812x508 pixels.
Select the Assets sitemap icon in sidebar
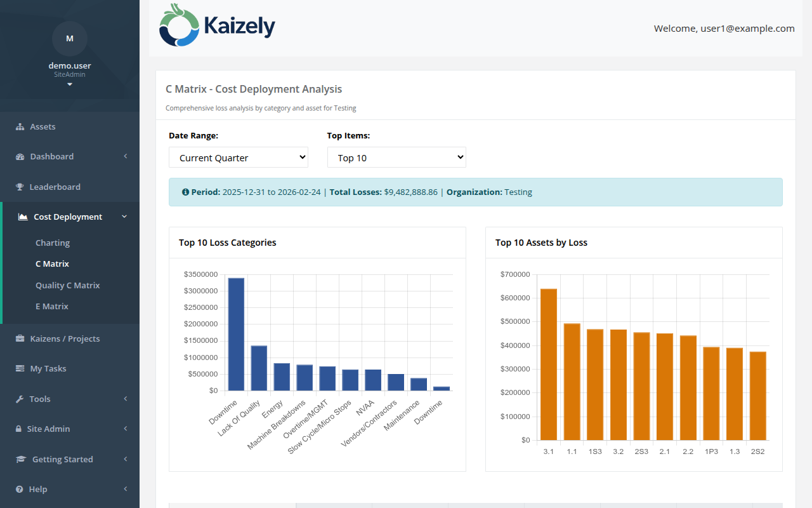(22, 126)
